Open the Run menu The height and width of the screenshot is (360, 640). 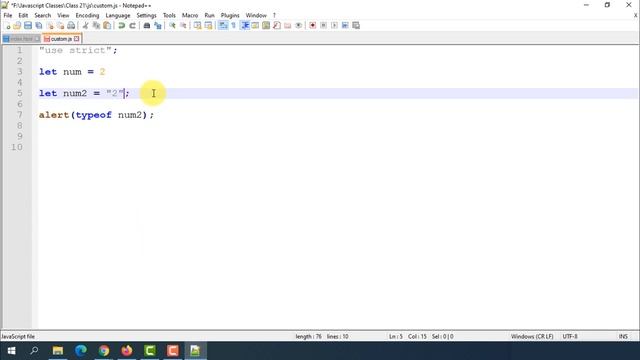pyautogui.click(x=209, y=16)
